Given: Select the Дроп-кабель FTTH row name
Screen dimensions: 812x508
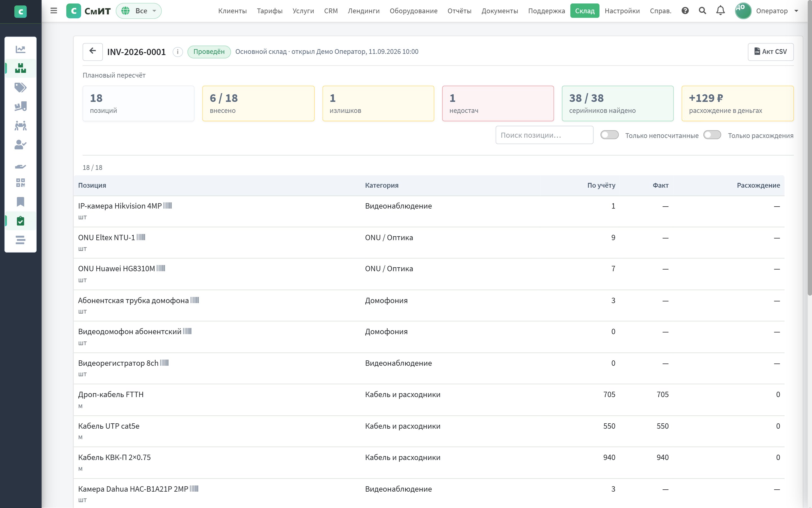Looking at the screenshot, I should pyautogui.click(x=111, y=395).
